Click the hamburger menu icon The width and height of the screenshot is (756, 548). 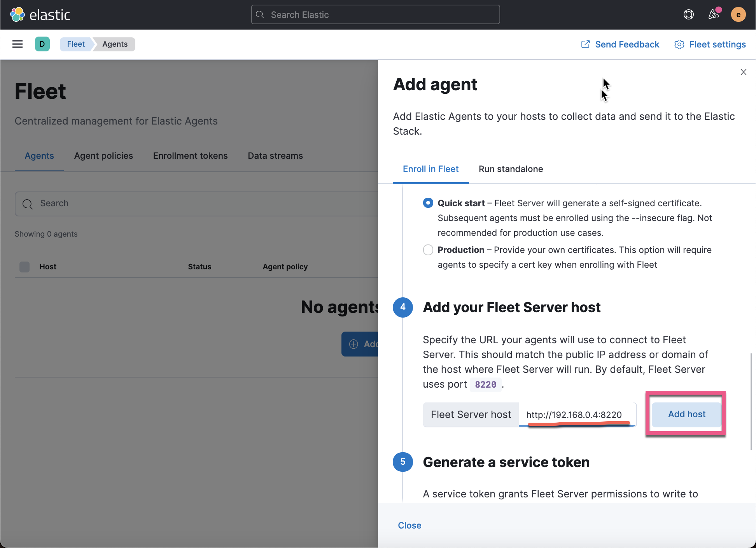(17, 44)
